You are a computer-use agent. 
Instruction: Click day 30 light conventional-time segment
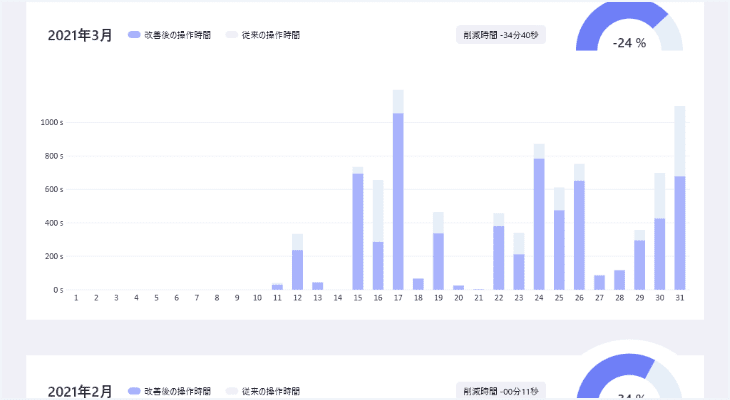[x=660, y=196]
